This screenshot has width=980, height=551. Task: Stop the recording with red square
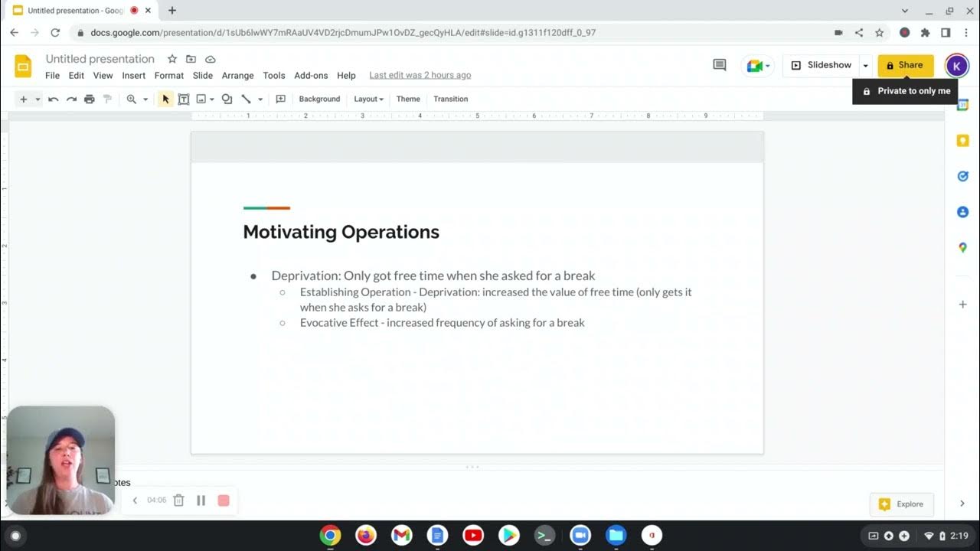(x=224, y=500)
